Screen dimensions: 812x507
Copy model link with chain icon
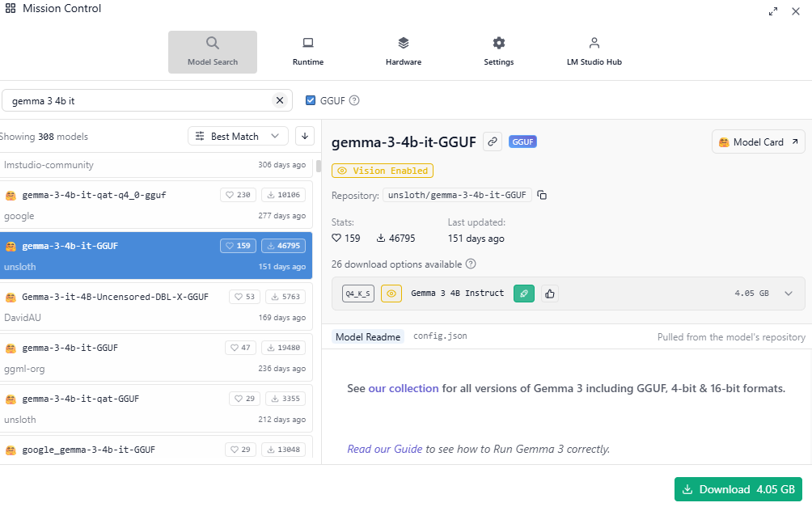493,142
